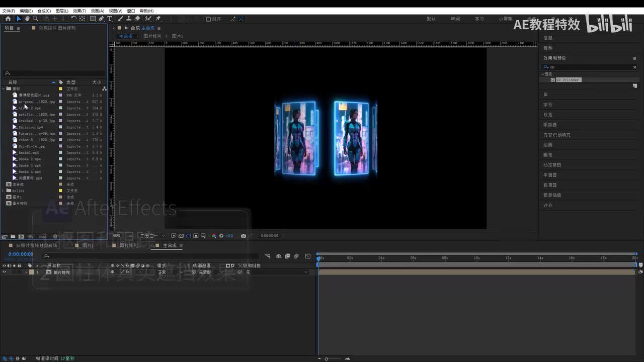Select the Rotation tool
This screenshot has width=644, height=362.
coord(73,19)
